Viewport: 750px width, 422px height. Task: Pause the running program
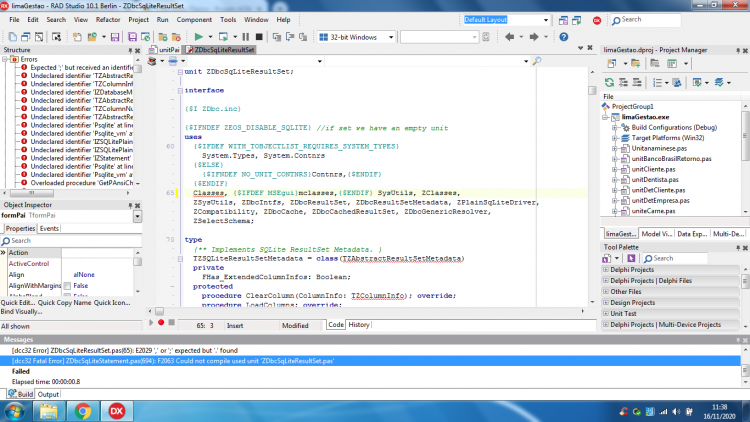pos(246,37)
